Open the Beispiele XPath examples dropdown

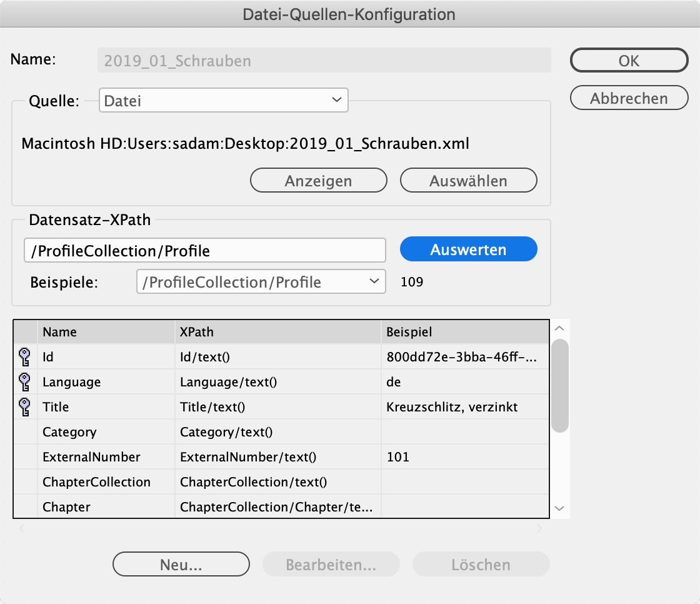pyautogui.click(x=261, y=281)
